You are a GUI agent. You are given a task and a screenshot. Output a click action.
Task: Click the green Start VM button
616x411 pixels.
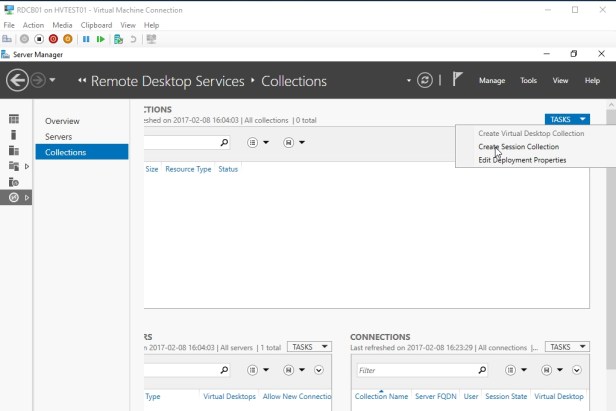pyautogui.click(x=100, y=39)
